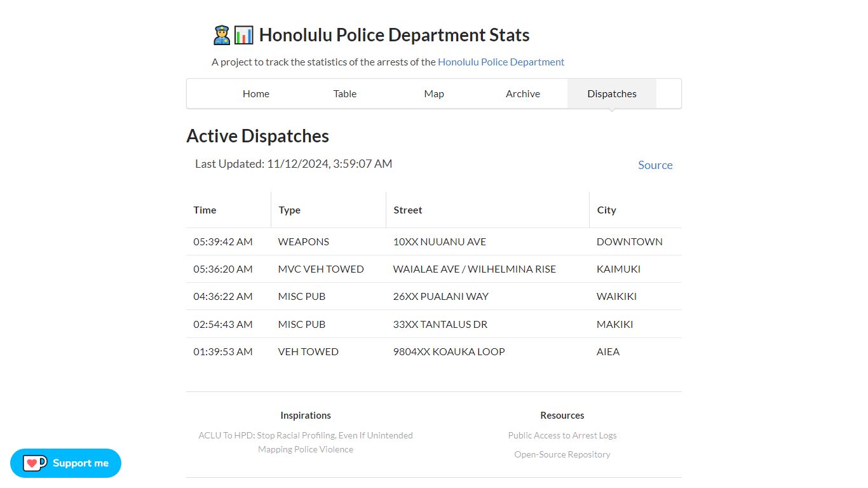868x488 pixels.
Task: Click the Support me button
Action: (x=65, y=463)
